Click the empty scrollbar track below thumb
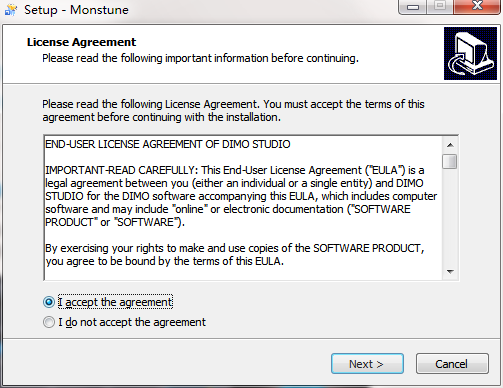Image resolution: width=503 pixels, height=388 pixels. click(x=450, y=217)
